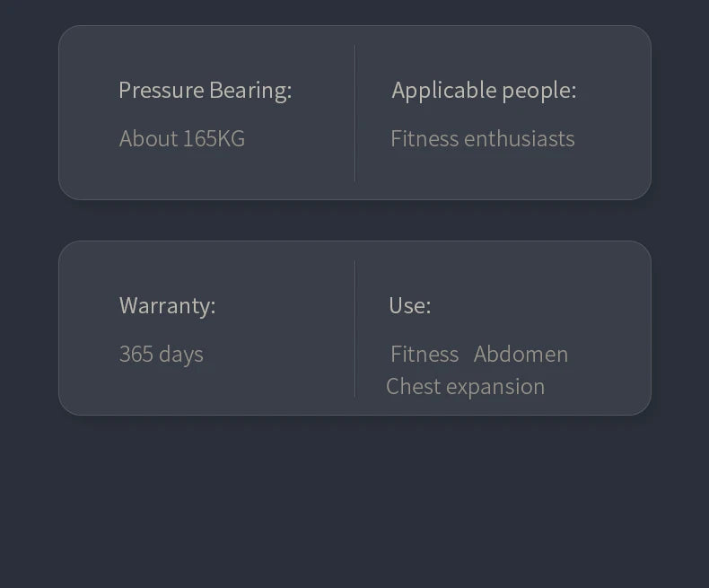Click the 165KG figure

214,138
